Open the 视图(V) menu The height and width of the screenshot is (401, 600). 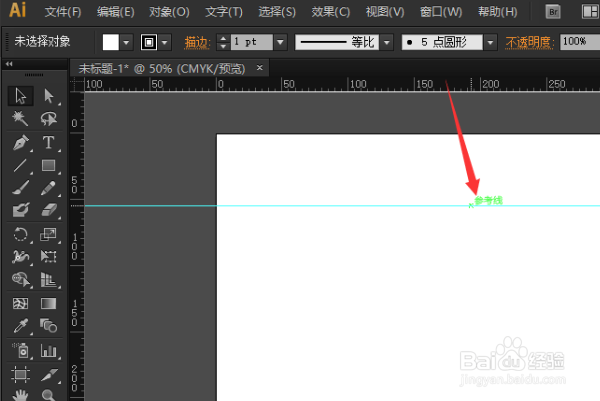tap(385, 12)
